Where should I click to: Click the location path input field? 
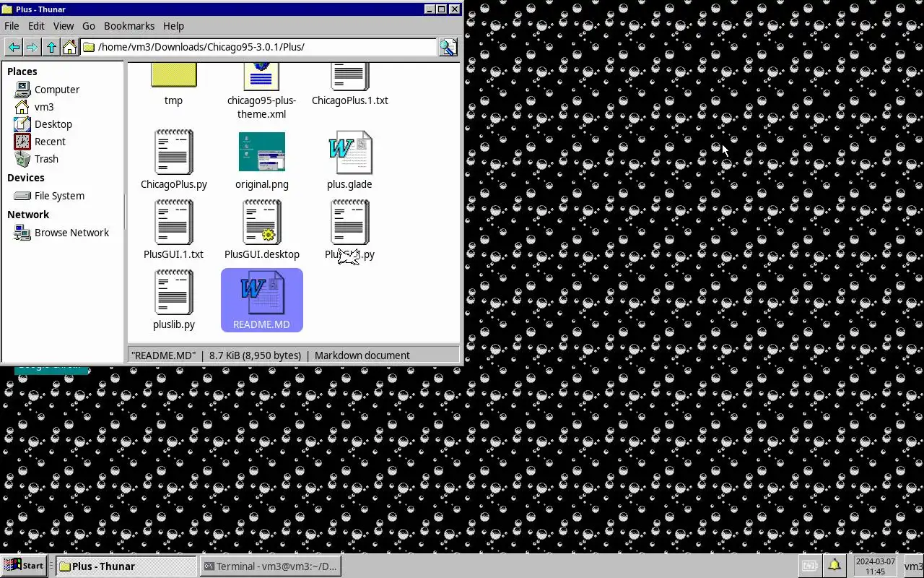pos(260,47)
